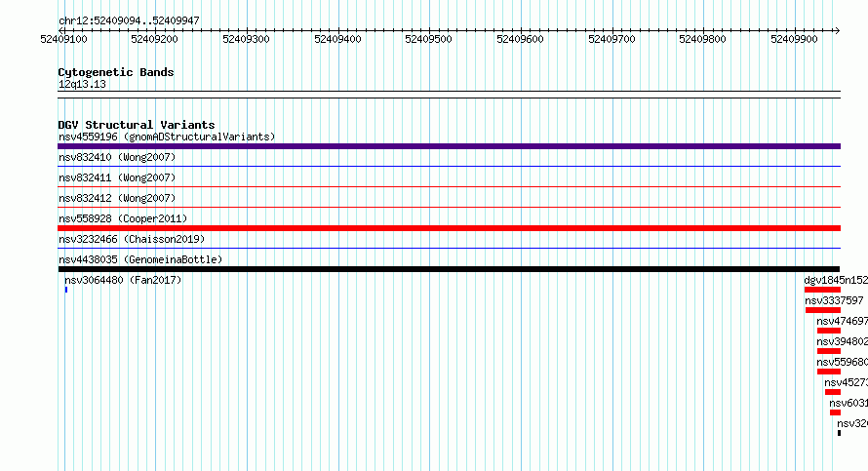Click the thick red nsv558928 variant bar
Viewport: 868px width, 471px height.
coord(449,228)
